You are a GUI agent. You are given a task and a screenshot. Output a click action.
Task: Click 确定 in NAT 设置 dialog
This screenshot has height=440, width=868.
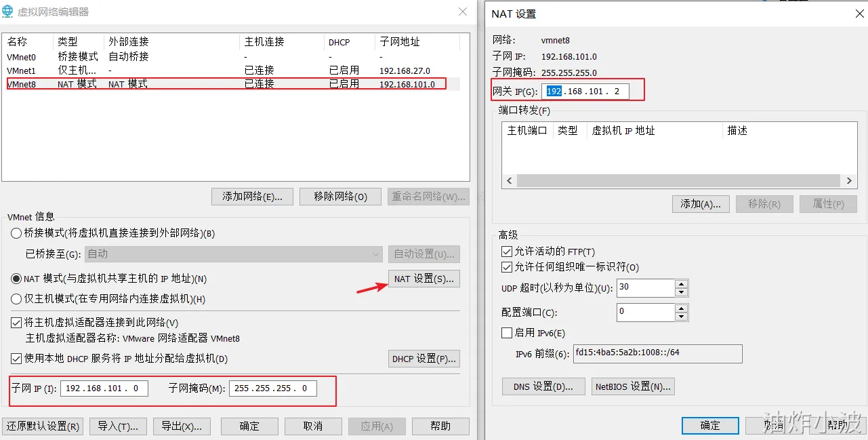(x=710, y=425)
